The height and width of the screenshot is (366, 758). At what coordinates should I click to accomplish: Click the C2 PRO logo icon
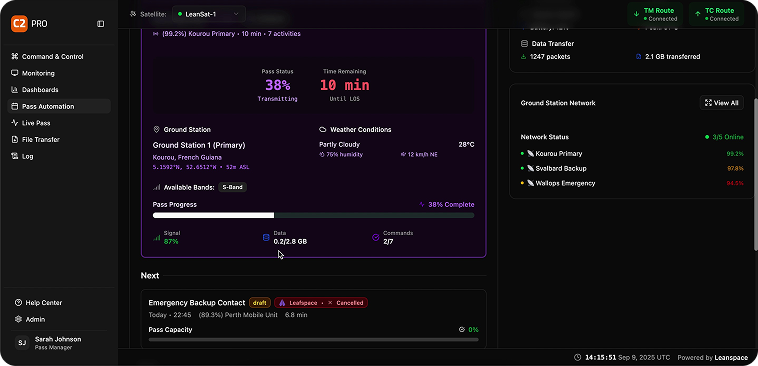click(x=19, y=24)
